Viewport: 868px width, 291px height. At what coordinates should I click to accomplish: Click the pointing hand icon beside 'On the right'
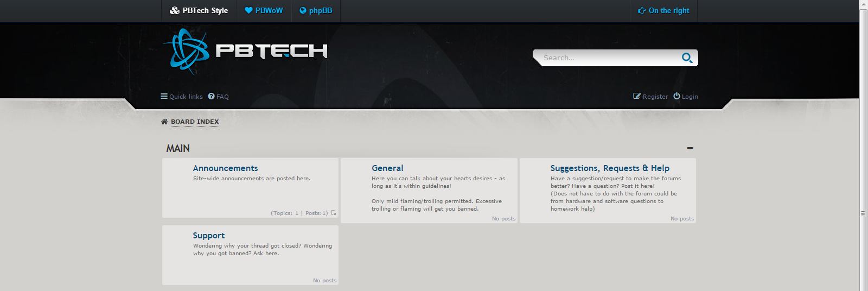pyautogui.click(x=642, y=10)
